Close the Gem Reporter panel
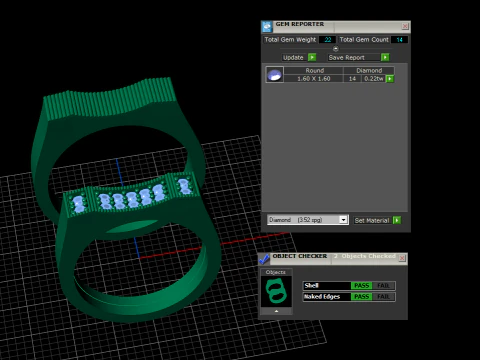 click(405, 26)
